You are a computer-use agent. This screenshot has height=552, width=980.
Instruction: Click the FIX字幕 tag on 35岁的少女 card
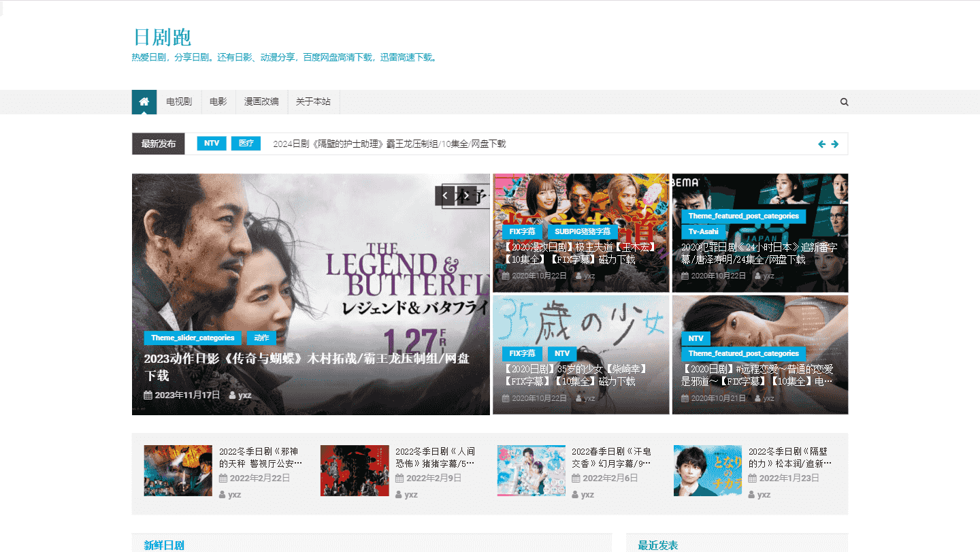[x=523, y=354]
